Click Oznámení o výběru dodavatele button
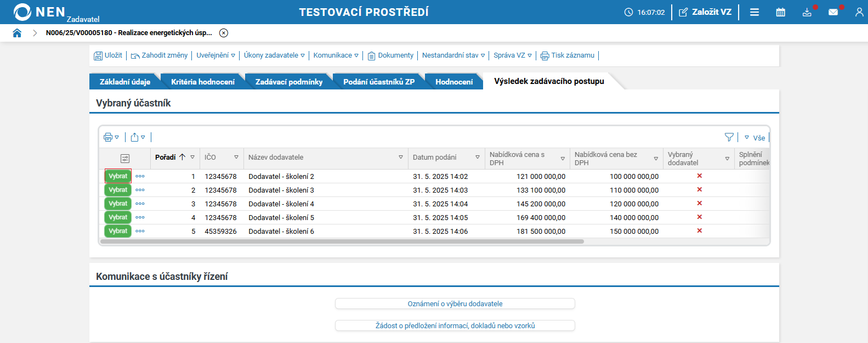This screenshot has height=343, width=868. (455, 303)
